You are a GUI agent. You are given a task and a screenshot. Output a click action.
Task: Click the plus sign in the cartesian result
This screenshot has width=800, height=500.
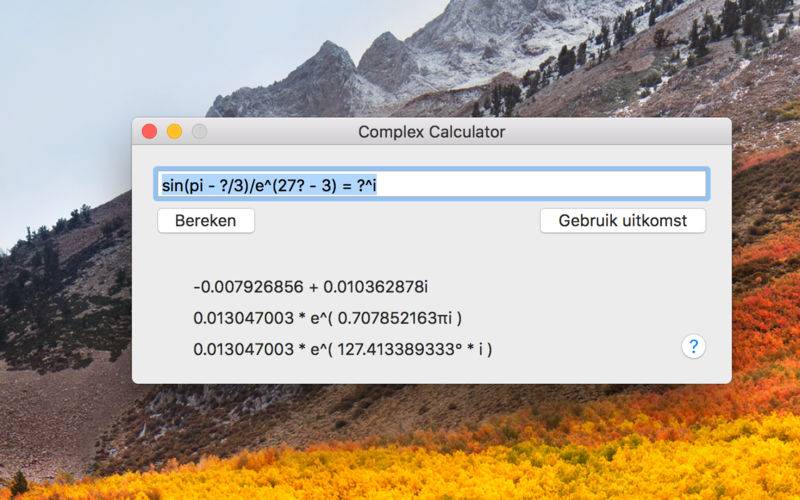(313, 287)
